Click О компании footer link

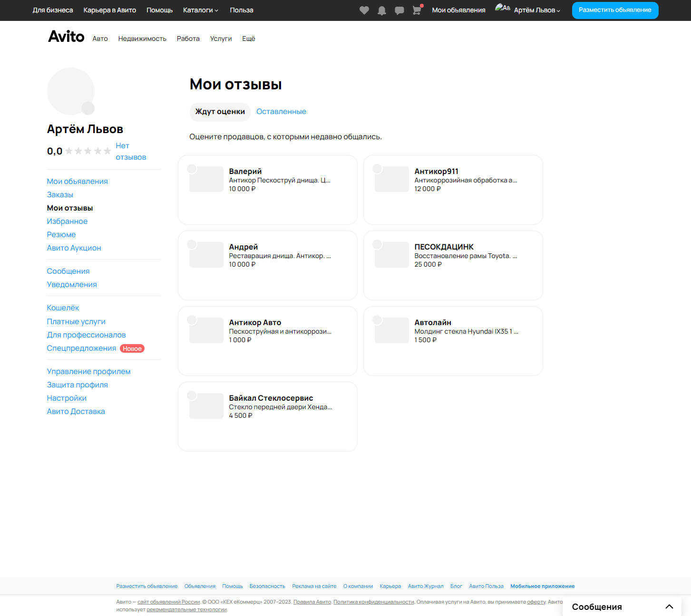tap(358, 586)
